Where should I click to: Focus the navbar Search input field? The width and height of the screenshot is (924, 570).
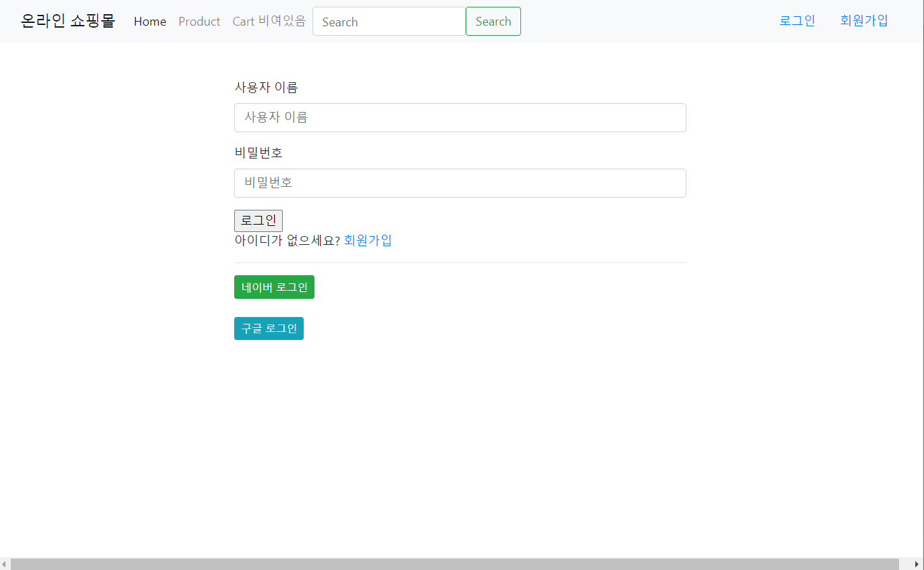[389, 22]
